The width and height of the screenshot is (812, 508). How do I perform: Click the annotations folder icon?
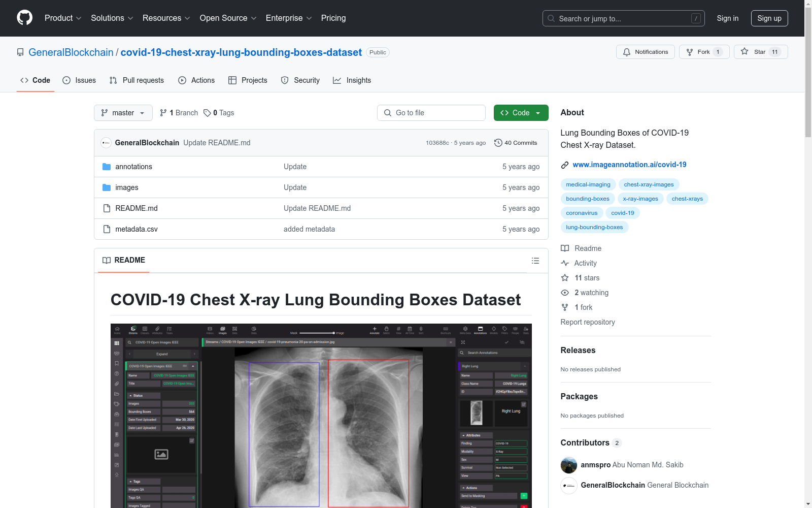107,167
